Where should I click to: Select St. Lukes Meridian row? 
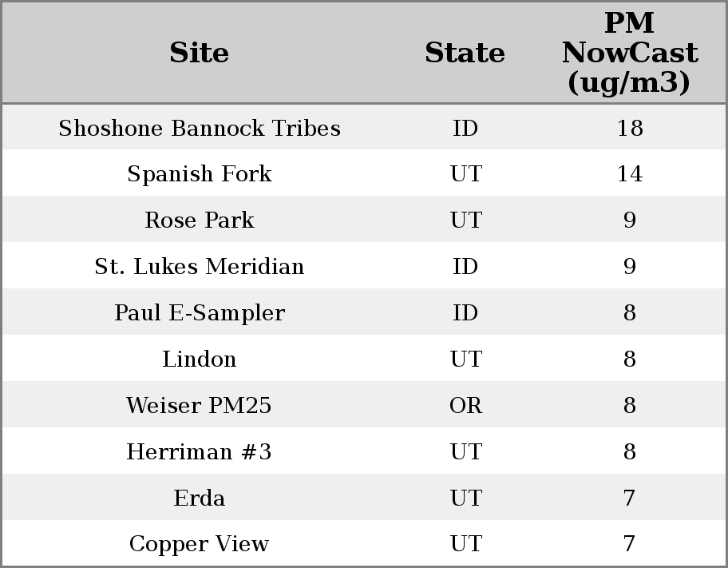coord(200,267)
